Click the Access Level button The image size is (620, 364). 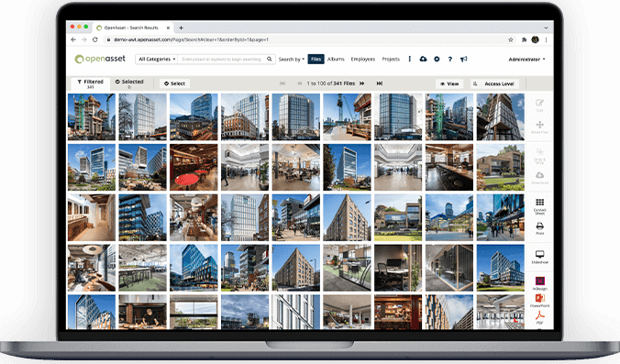point(494,83)
